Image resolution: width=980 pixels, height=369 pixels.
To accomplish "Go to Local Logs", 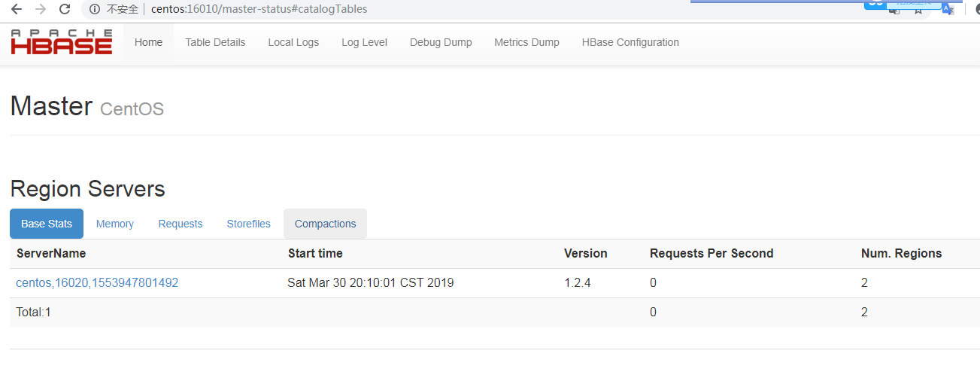I will tap(293, 43).
